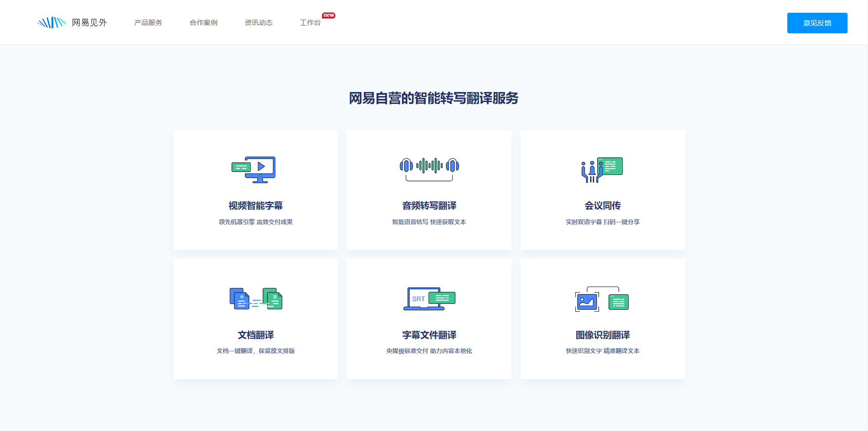This screenshot has width=868, height=431.
Task: Open the 音频转写翻译 service link
Action: [429, 205]
